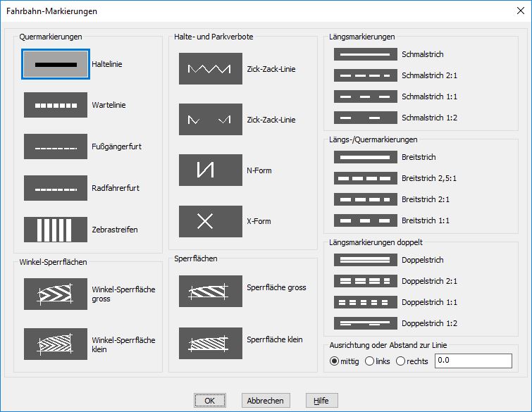This screenshot has width=532, height=412.
Task: Click the Fußgängerfurt label text
Action: (x=117, y=146)
